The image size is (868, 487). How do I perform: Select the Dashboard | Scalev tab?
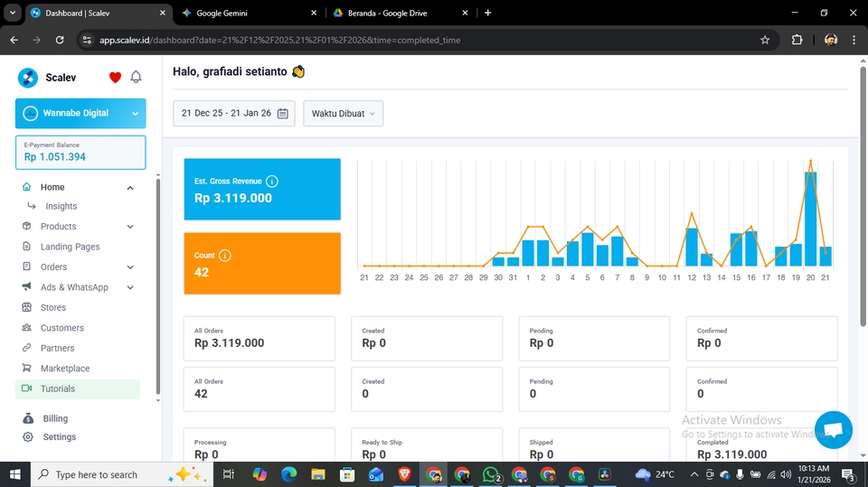click(x=99, y=13)
